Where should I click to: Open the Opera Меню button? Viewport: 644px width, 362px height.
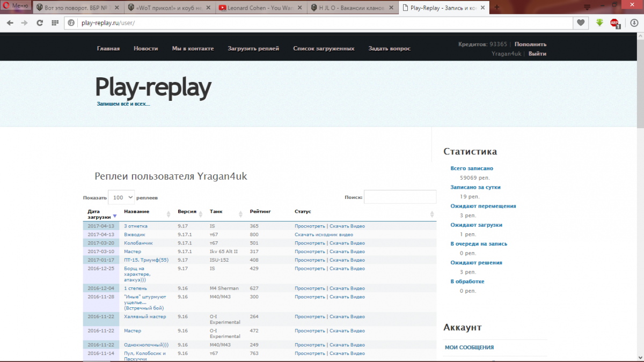coord(16,5)
